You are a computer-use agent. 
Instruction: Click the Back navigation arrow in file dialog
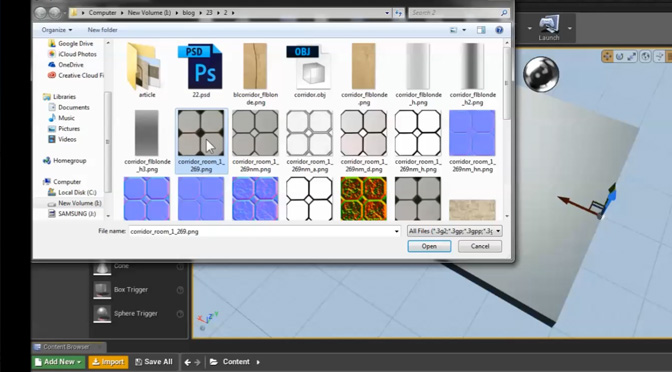tap(41, 13)
